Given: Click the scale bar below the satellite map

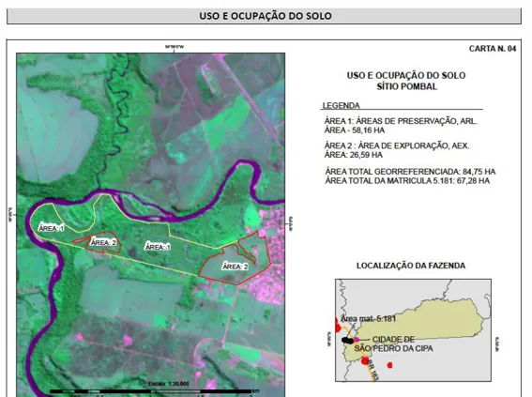Looking at the screenshot, I should point(151,391).
